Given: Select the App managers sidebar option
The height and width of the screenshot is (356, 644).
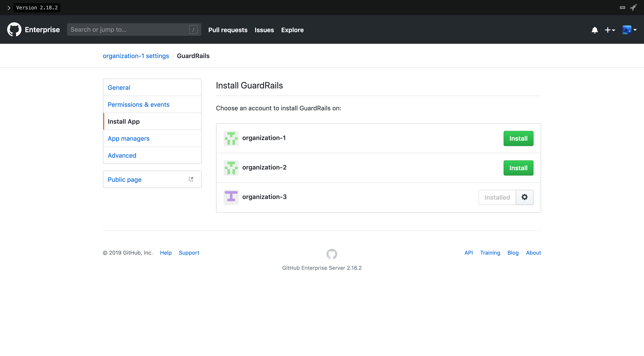Looking at the screenshot, I should coord(129,138).
